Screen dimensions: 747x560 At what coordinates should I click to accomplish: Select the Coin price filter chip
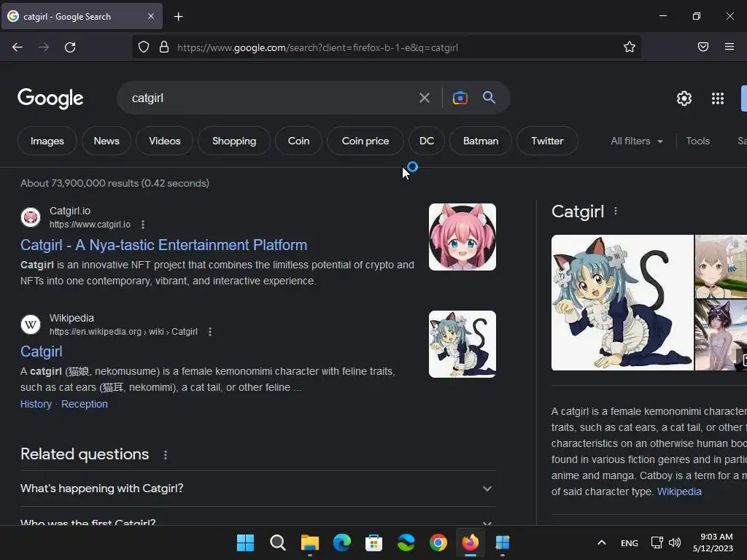pos(365,141)
